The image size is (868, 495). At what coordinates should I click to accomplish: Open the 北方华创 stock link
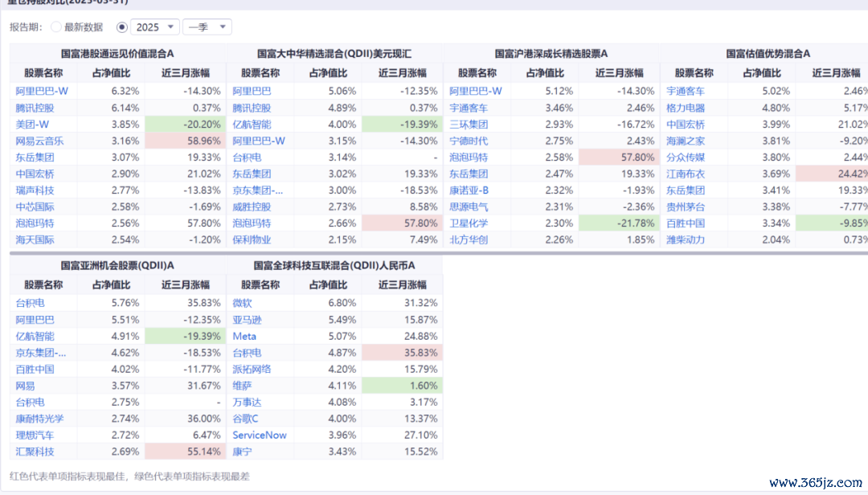469,240
